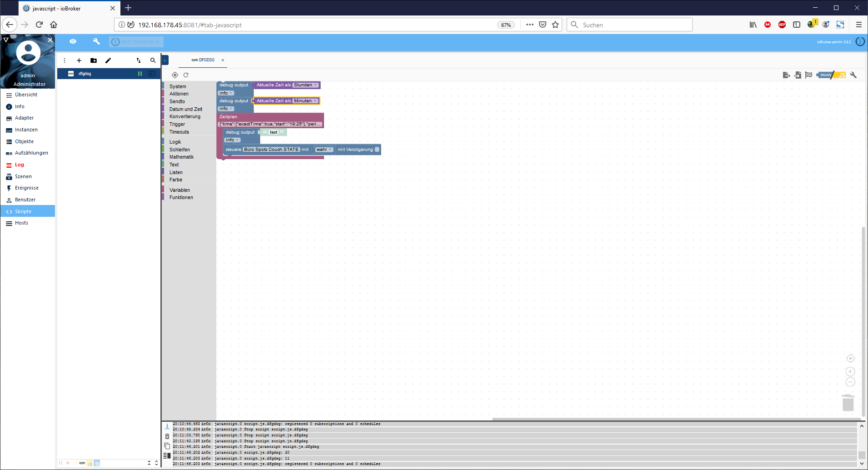The width and height of the screenshot is (868, 470).
Task: Select the dfgdsg script row
Action: pyautogui.click(x=109, y=74)
